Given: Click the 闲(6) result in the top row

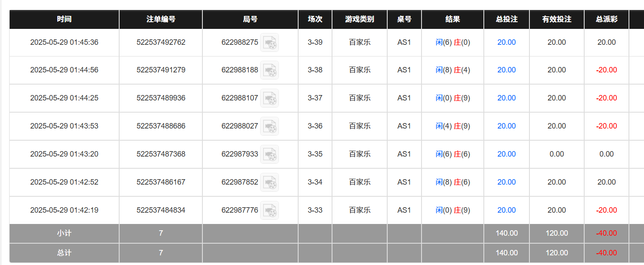Looking at the screenshot, I should pyautogui.click(x=443, y=42).
